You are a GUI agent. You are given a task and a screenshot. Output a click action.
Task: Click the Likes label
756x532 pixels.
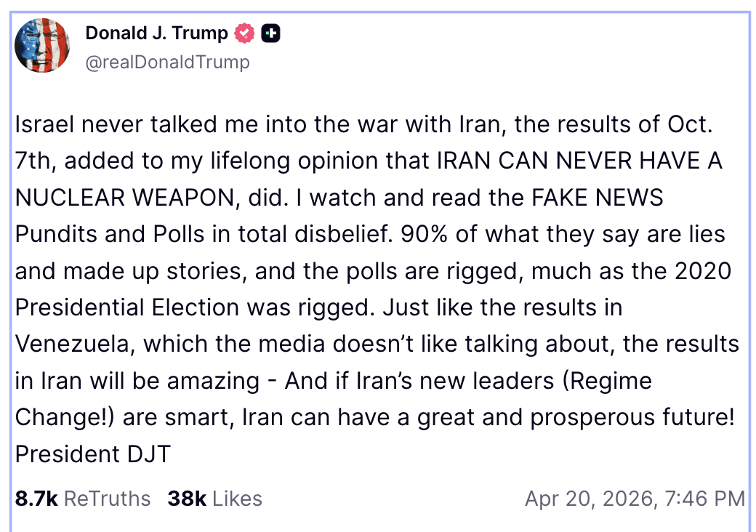(x=237, y=499)
